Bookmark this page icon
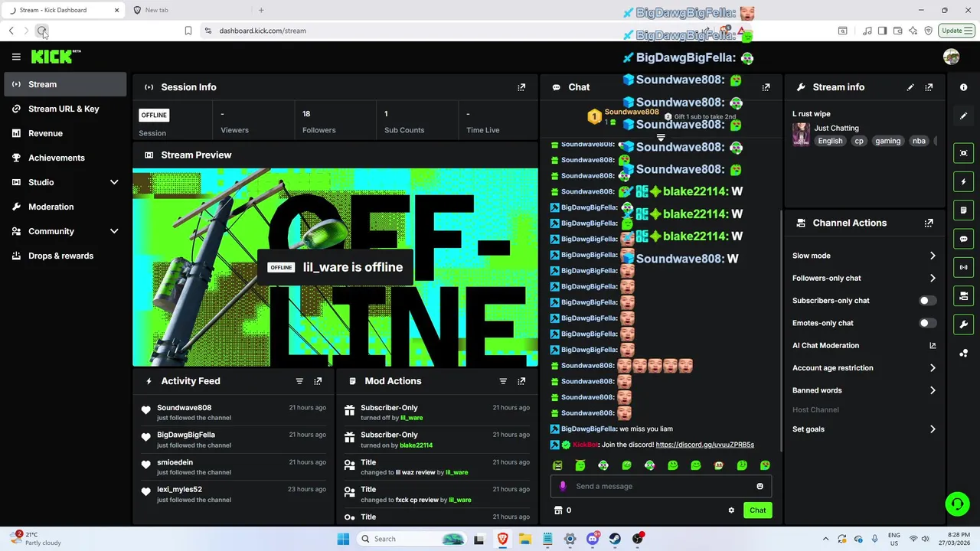This screenshot has width=980, height=551. point(188,31)
